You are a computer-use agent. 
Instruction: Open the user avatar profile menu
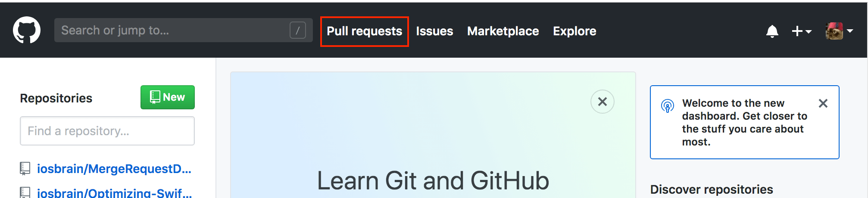pos(839,31)
